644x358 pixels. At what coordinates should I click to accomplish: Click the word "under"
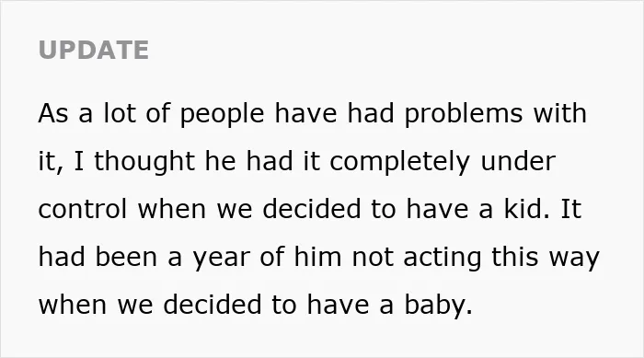pyautogui.click(x=518, y=161)
